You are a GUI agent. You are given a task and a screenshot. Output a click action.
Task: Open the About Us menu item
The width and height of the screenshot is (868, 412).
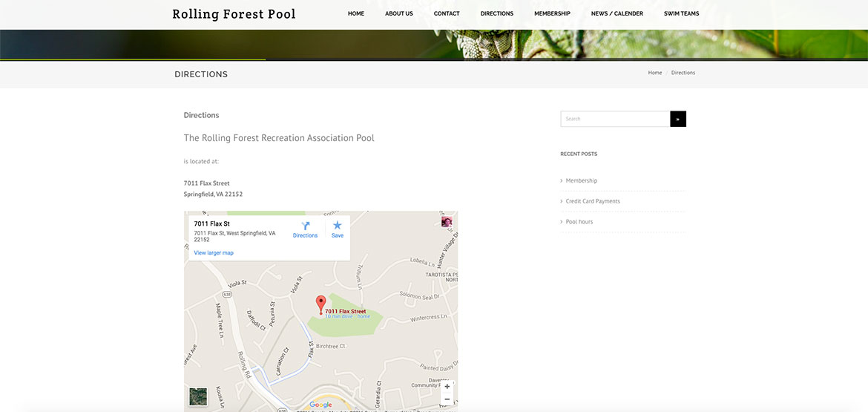(x=399, y=14)
